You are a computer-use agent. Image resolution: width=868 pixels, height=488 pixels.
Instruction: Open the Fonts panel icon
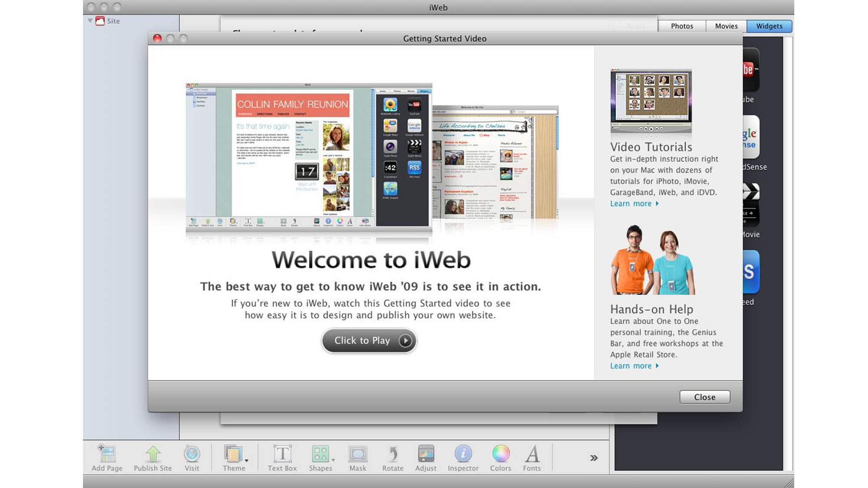532,454
